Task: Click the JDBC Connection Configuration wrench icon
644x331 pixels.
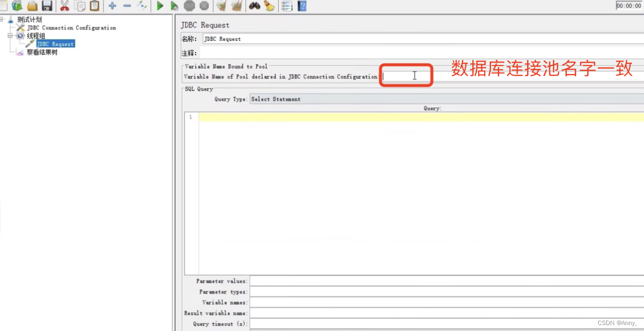Action: click(20, 28)
